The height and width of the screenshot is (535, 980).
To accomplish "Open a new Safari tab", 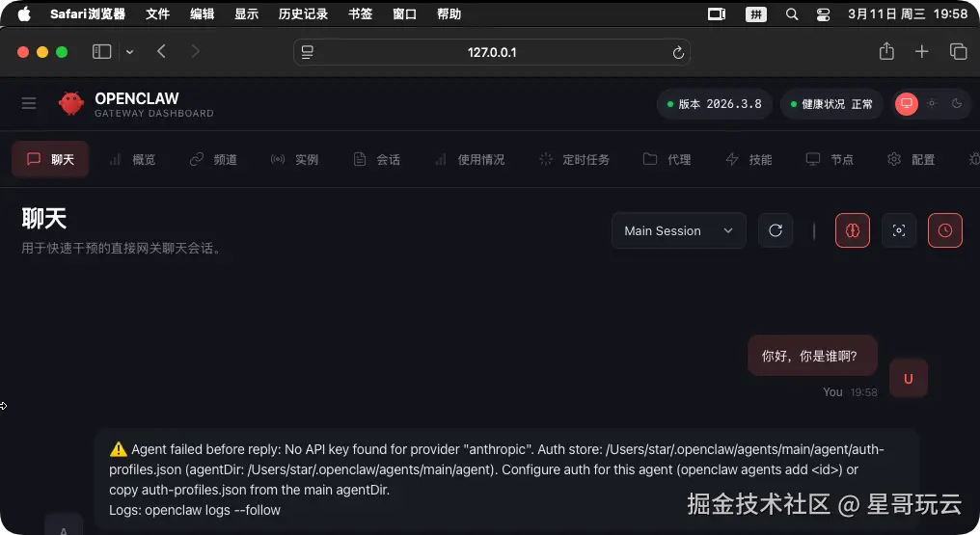I will pos(922,52).
